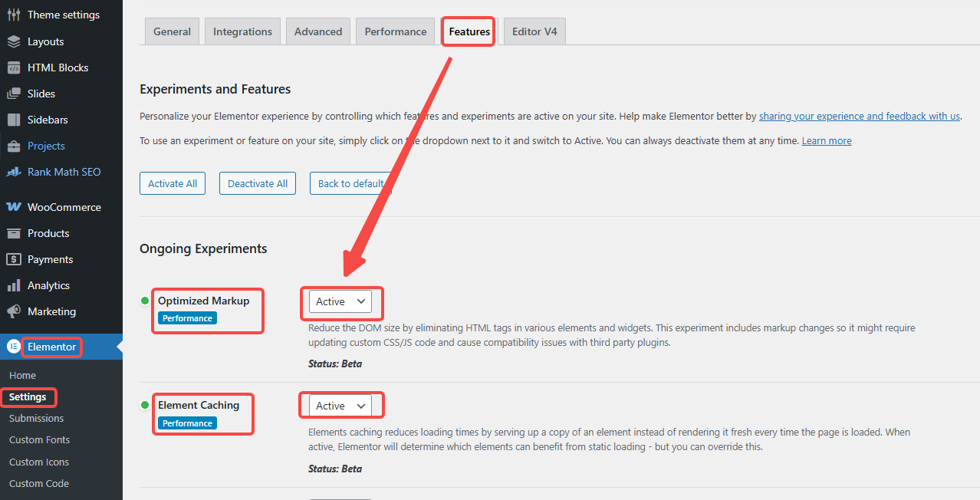Click the WooCommerce logo icon

tap(14, 207)
